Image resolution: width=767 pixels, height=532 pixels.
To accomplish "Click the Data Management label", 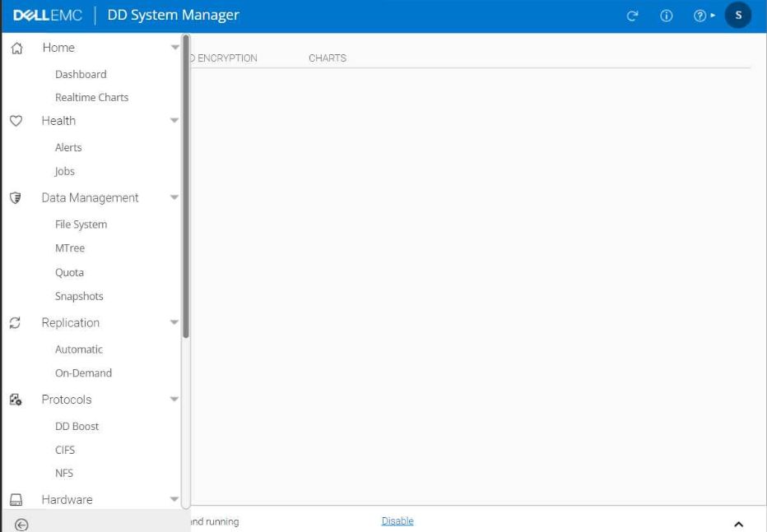I will (x=90, y=198).
